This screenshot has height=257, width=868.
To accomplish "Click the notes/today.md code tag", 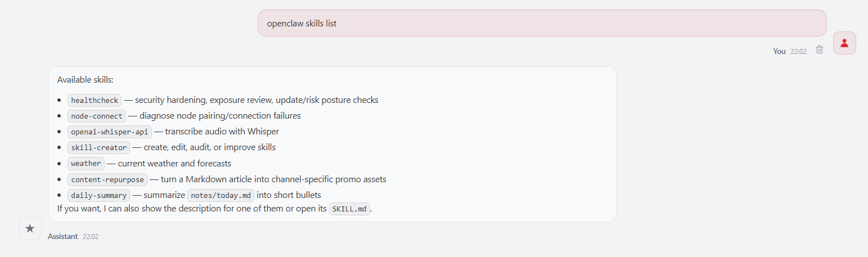I will click(x=221, y=195).
